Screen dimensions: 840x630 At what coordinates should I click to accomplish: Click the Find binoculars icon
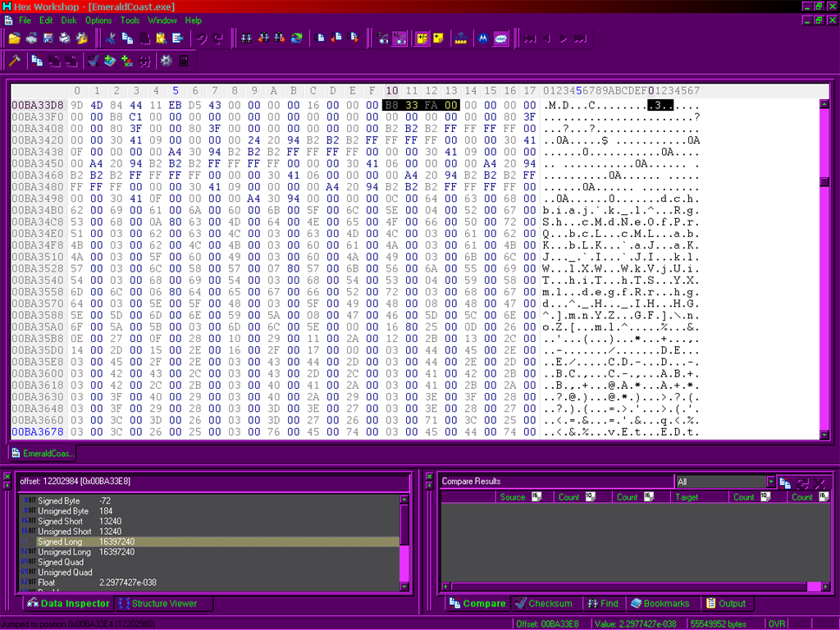(x=246, y=38)
